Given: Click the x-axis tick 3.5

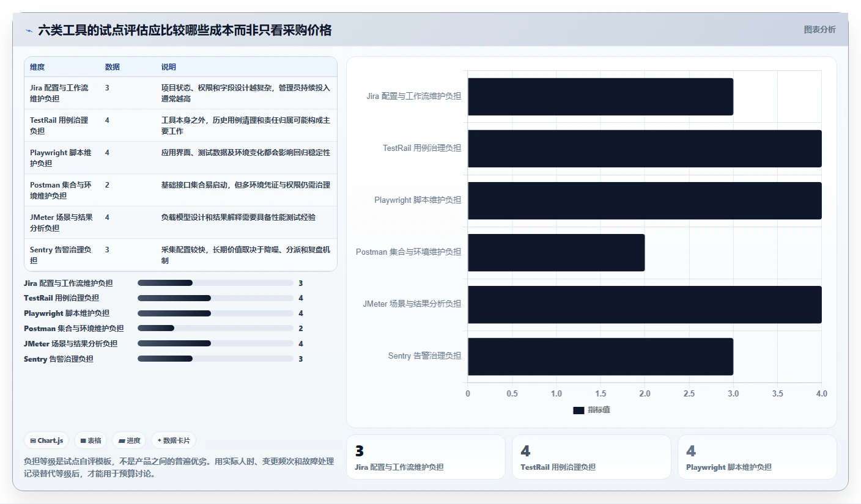Looking at the screenshot, I should tap(777, 394).
